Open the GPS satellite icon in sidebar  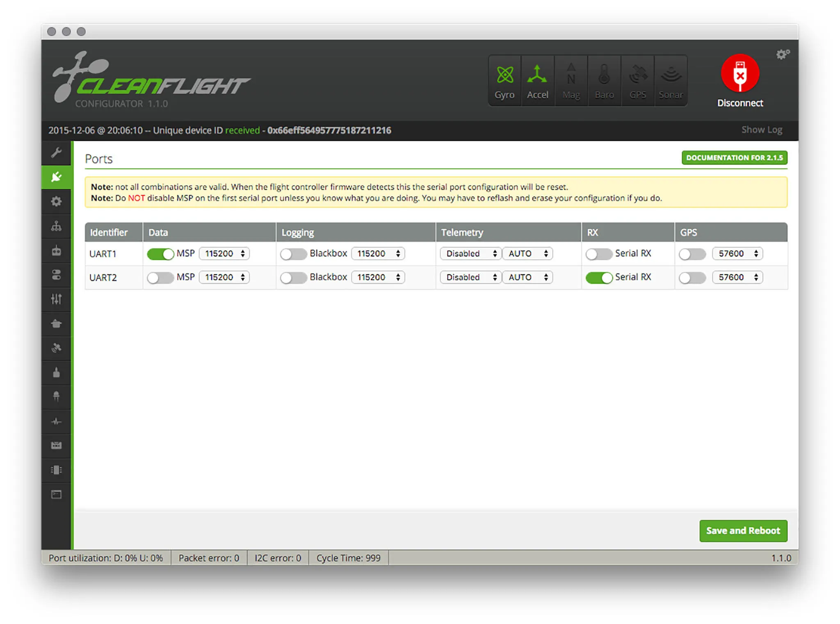(56, 348)
